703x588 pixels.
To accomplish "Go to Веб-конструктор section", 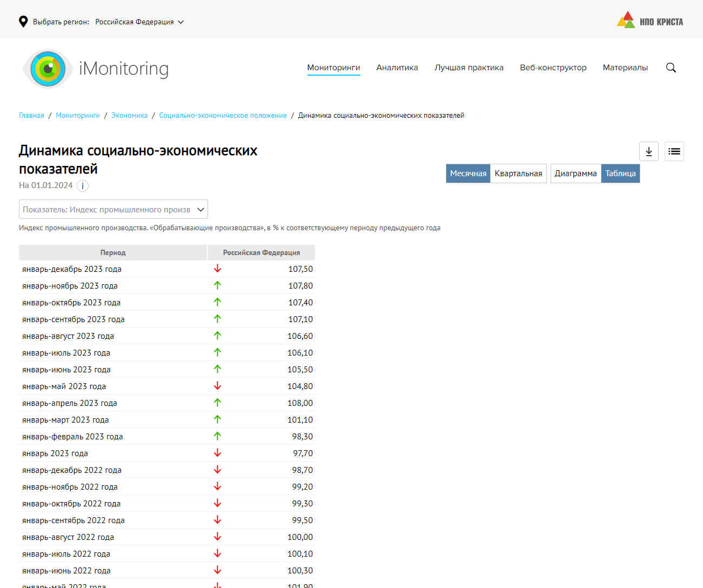I will point(553,68).
